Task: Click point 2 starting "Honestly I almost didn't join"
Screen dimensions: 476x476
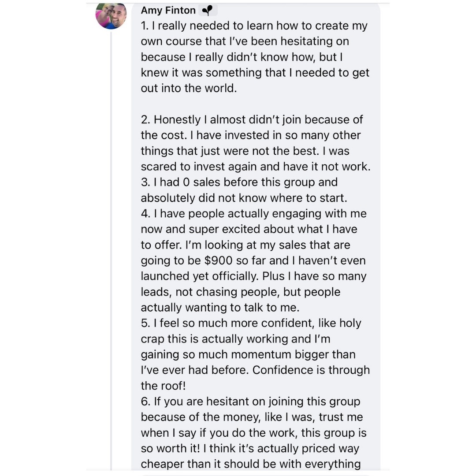Action: 252,120
